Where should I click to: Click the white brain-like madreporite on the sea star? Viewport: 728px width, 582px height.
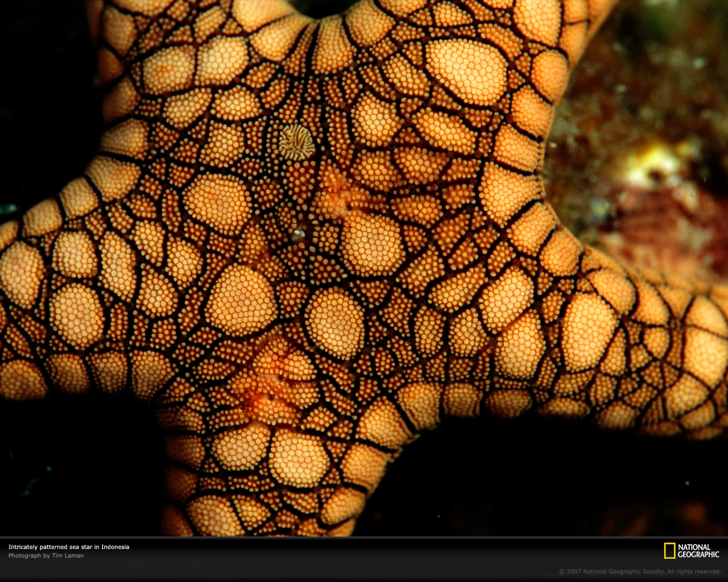[x=296, y=142]
